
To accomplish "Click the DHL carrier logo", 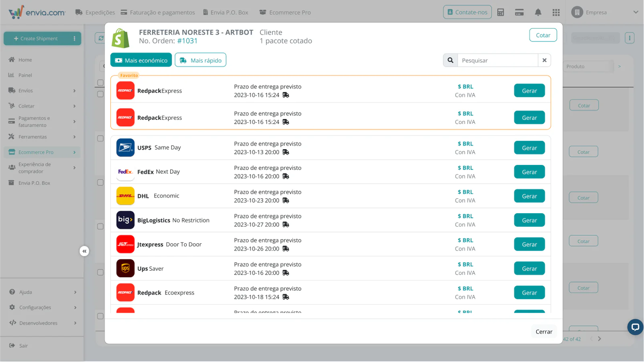I will 125,196.
